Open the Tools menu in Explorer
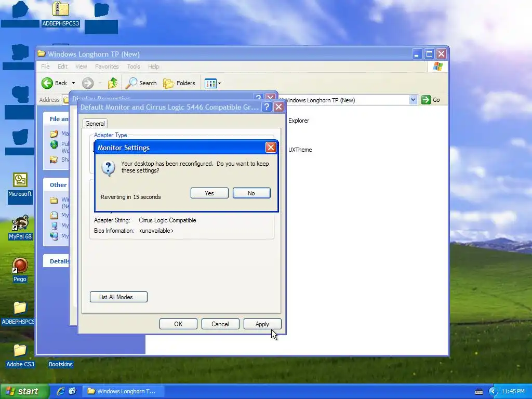 (x=134, y=66)
